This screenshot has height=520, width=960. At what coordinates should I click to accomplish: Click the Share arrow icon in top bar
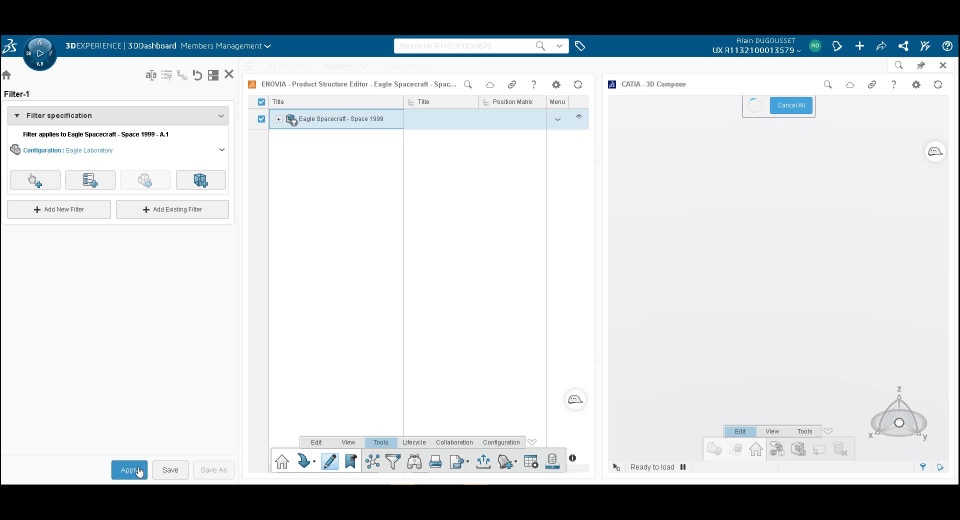pyautogui.click(x=881, y=46)
